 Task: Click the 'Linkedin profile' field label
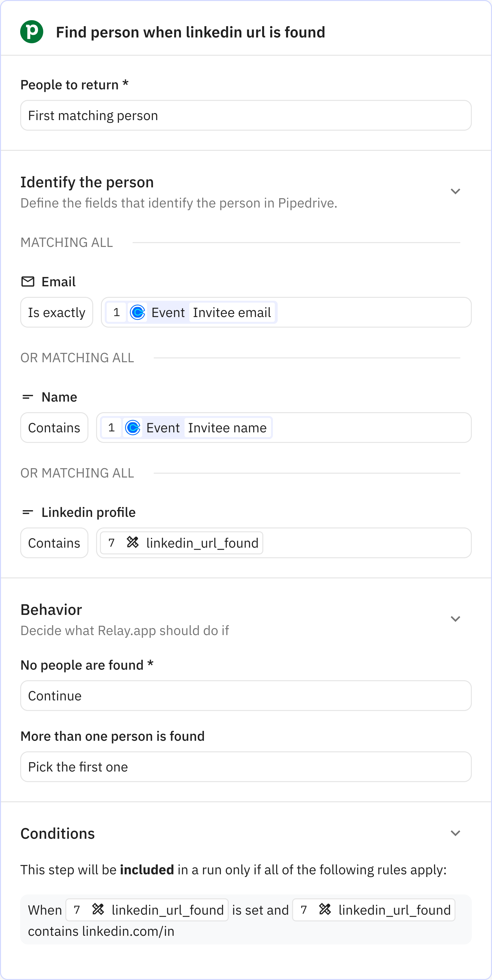[89, 512]
